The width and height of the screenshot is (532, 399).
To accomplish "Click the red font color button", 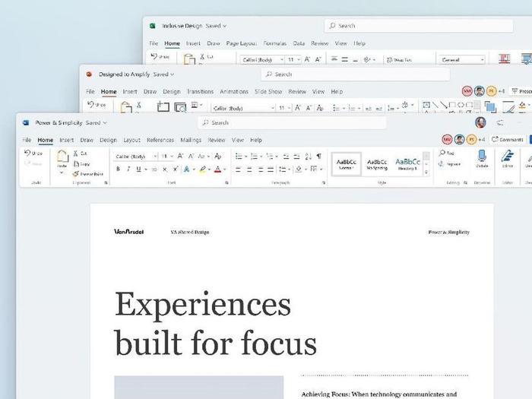I will coord(218,169).
